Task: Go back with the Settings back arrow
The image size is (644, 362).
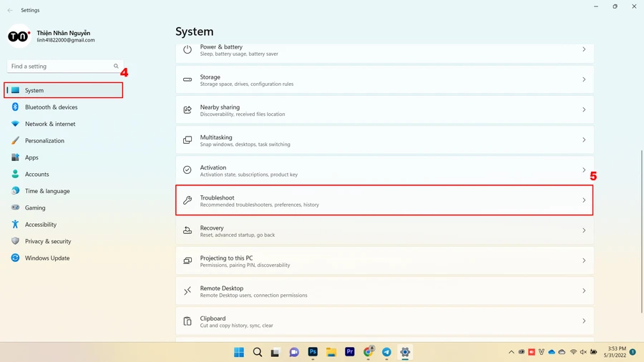Action: pyautogui.click(x=10, y=10)
